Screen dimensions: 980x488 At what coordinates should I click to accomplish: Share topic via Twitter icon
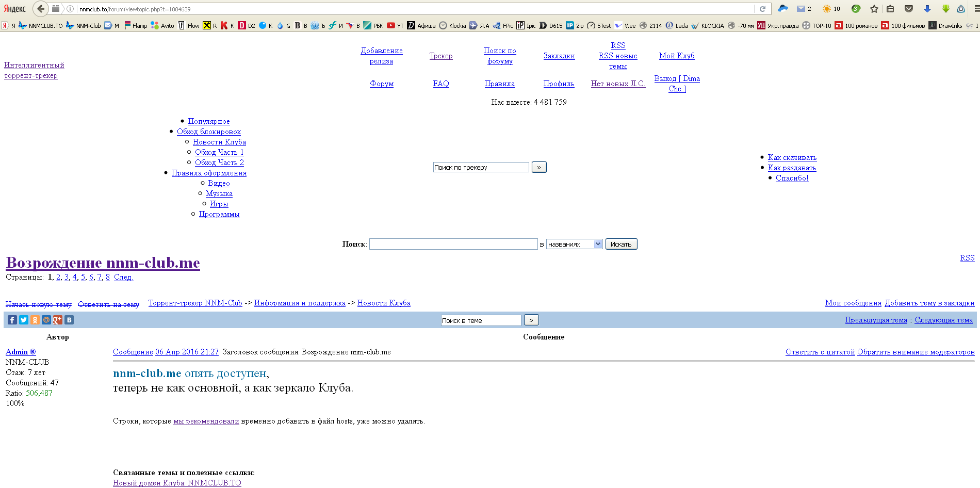[24, 320]
